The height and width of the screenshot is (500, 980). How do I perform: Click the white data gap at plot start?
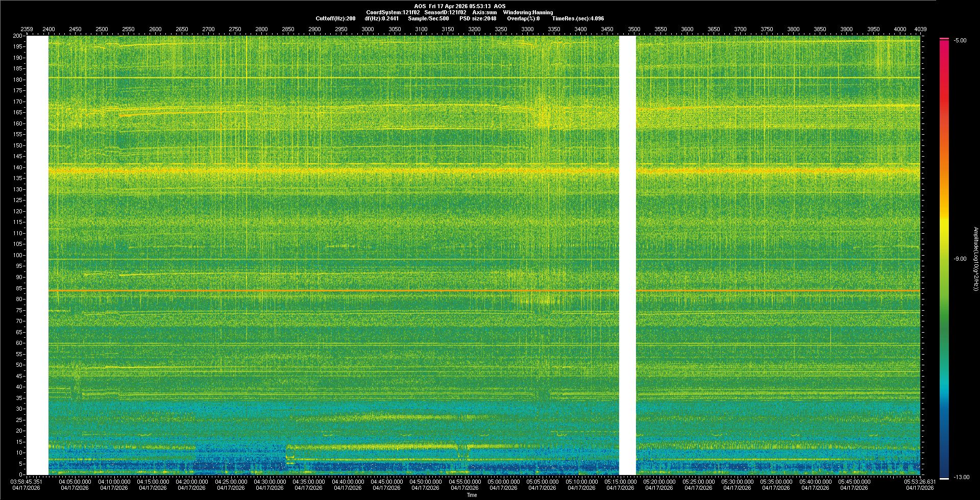[37, 255]
